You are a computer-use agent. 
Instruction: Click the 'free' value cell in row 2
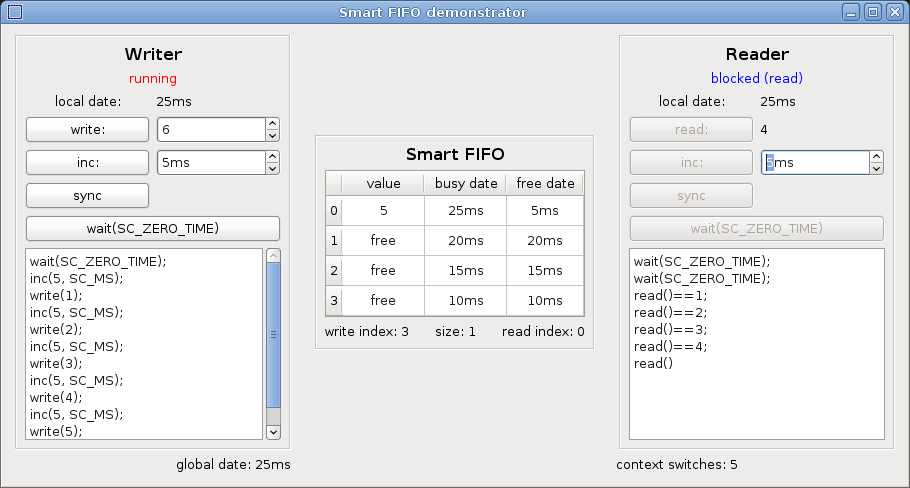383,270
